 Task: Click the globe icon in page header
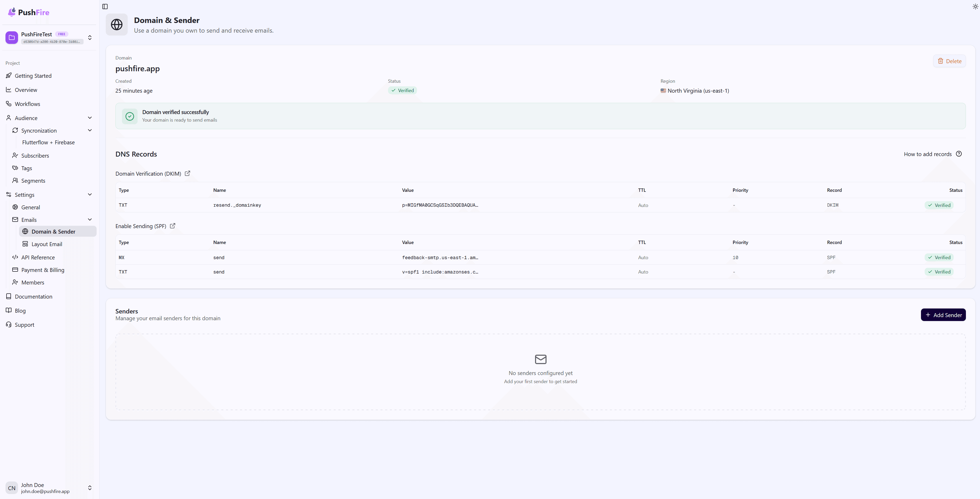[117, 25]
